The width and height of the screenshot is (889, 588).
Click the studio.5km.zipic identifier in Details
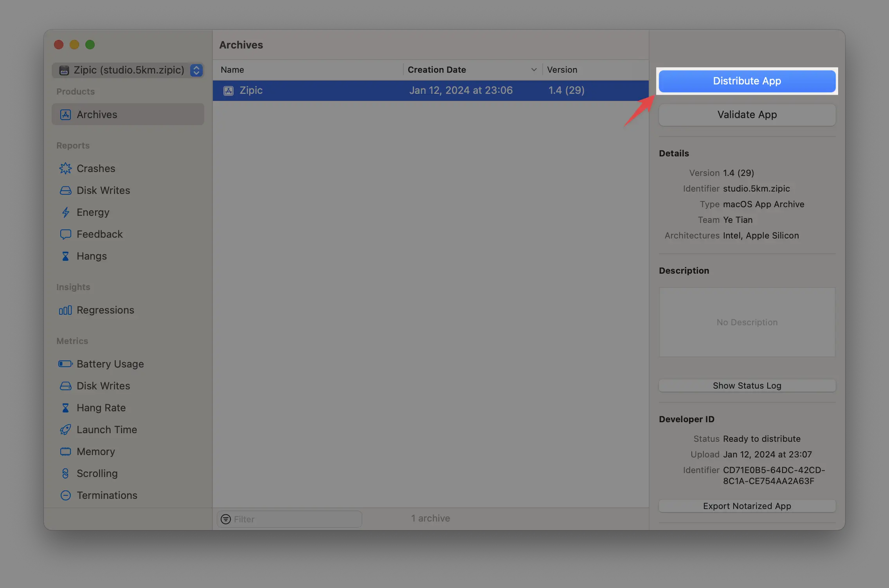[x=756, y=188]
